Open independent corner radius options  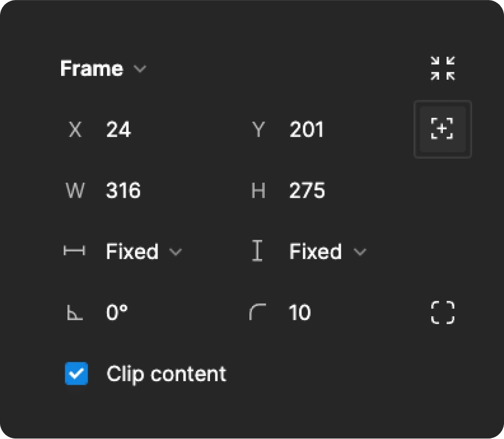point(442,313)
